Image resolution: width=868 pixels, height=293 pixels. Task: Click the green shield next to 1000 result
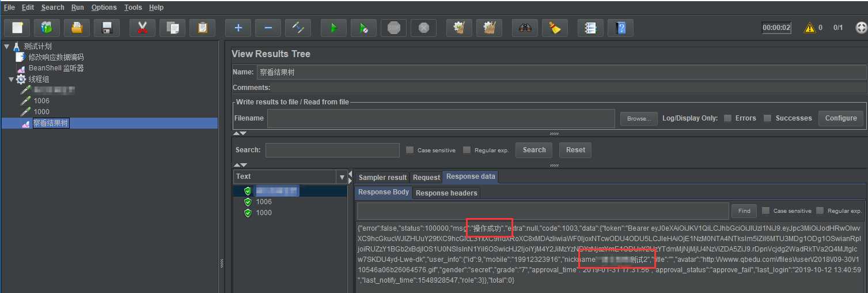coord(248,213)
